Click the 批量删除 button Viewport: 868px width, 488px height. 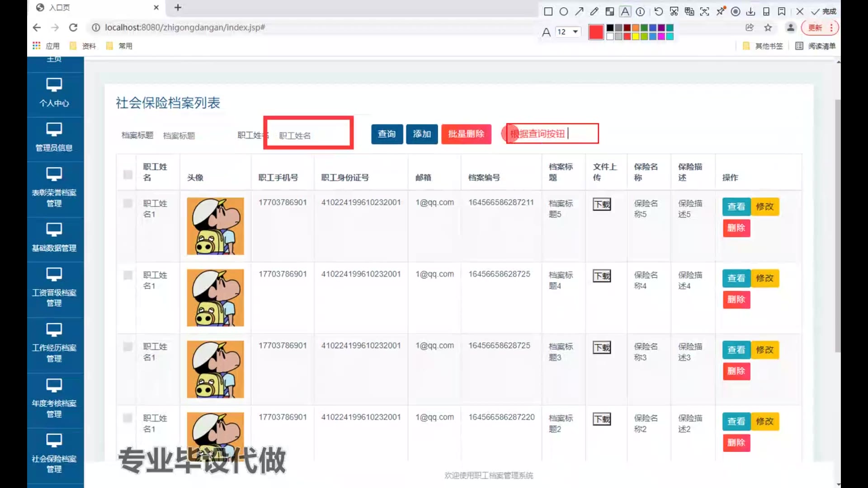[x=466, y=134]
